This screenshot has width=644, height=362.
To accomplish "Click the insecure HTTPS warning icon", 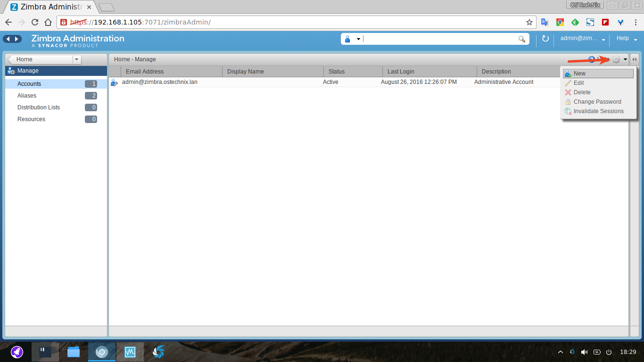I will [64, 22].
